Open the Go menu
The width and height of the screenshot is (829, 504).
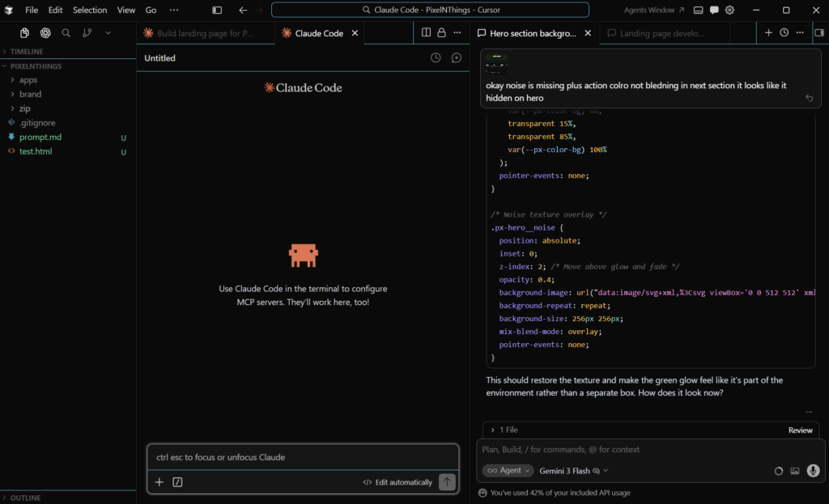coord(151,10)
